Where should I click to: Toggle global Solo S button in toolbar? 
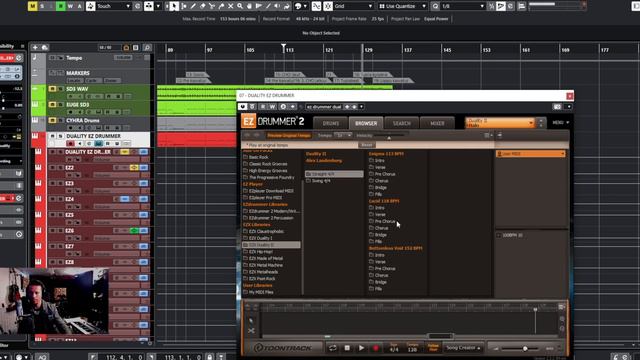point(42,6)
